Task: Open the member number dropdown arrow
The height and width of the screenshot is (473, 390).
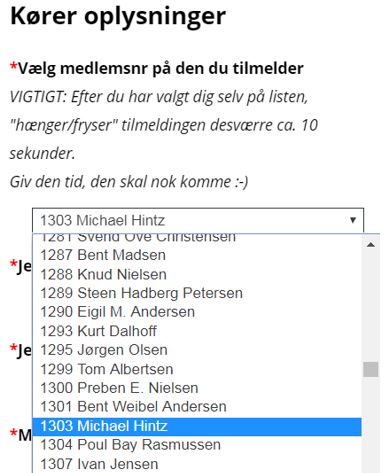Action: (x=353, y=220)
